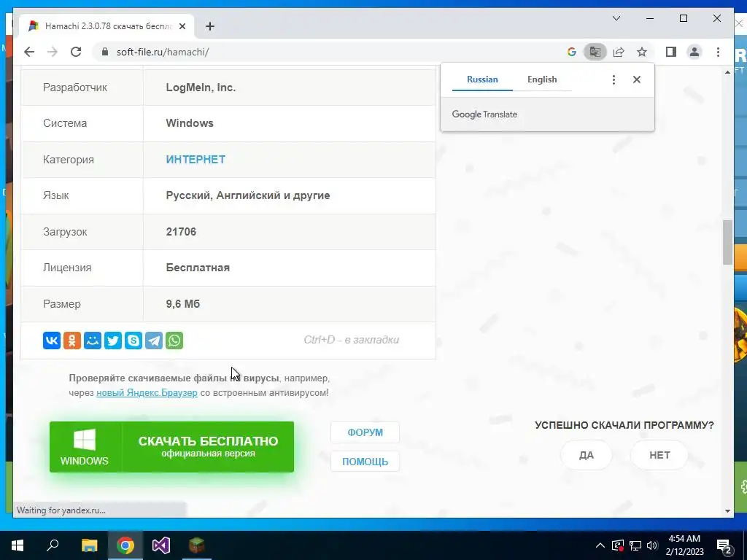Open volume control in system tray
Image resolution: width=747 pixels, height=560 pixels.
click(652, 545)
